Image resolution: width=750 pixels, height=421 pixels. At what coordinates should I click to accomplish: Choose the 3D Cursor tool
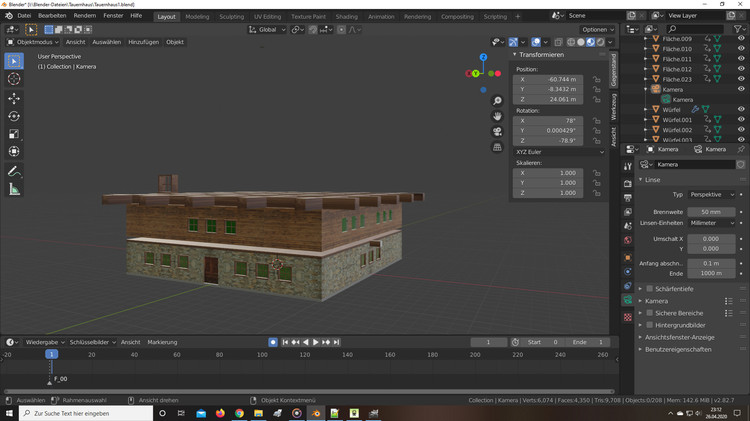click(x=14, y=79)
